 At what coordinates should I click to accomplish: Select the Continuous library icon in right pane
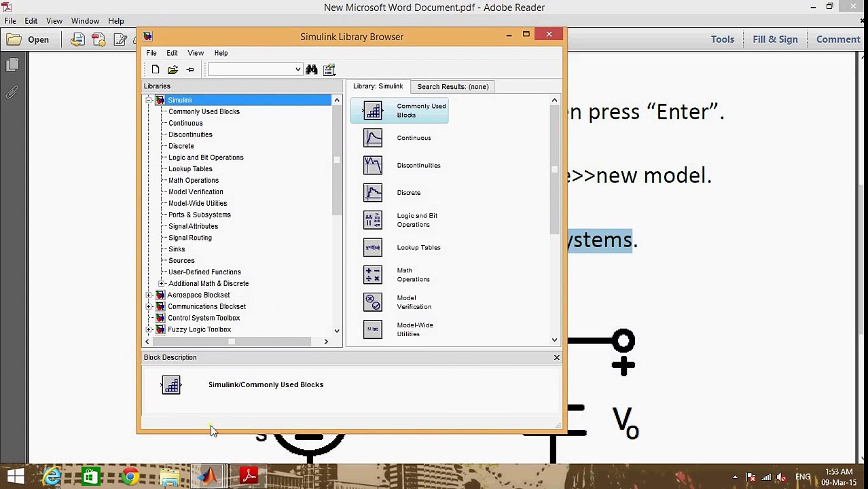pos(373,138)
